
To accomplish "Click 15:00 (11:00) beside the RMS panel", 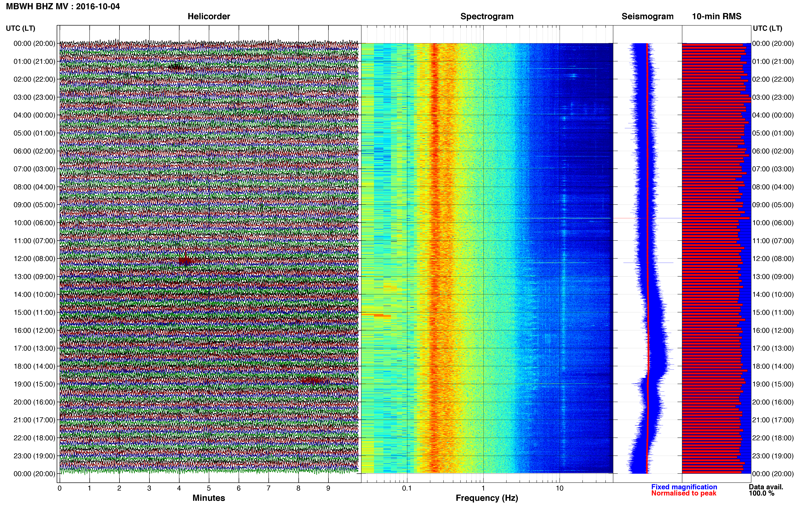I will click(773, 312).
